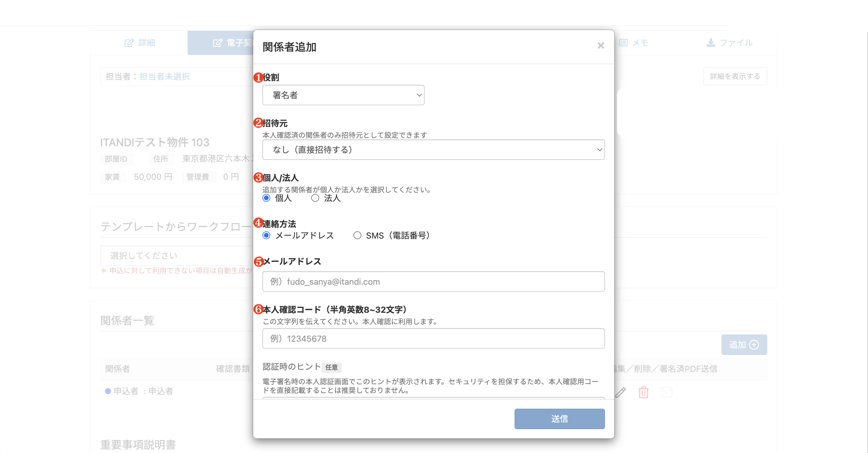Image resolution: width=868 pixels, height=453 pixels.
Task: Close the 関係者追加 dialog
Action: point(600,46)
